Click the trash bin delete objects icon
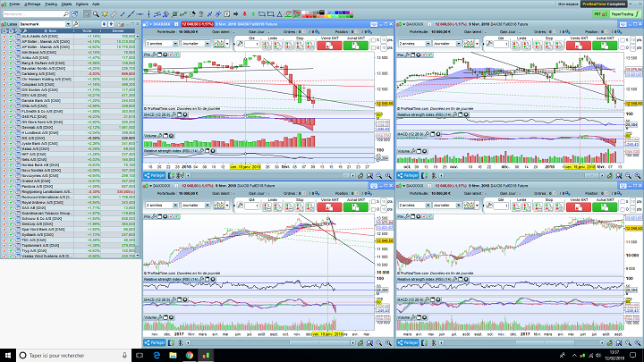Screen dimensions: 644x362 [x=201, y=14]
